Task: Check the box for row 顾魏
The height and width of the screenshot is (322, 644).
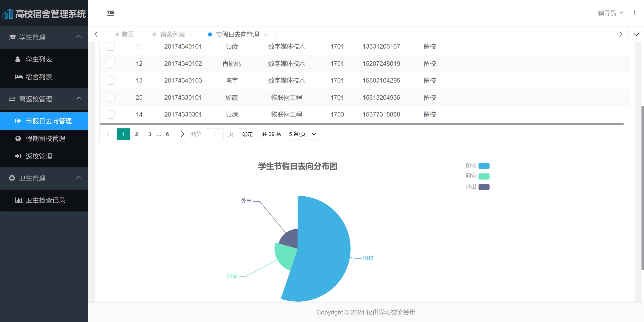Action: (x=110, y=115)
